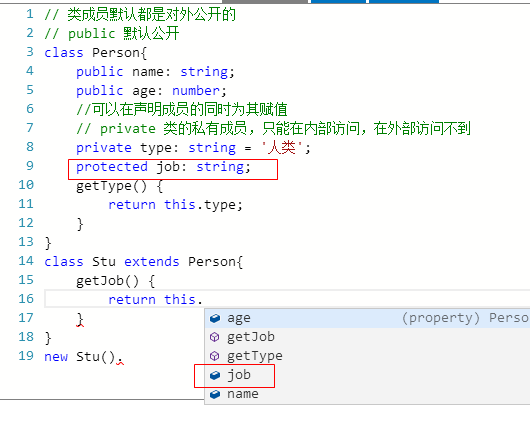Screen dimensions: 530x433
Task: Click the '(property) Perso' detail text
Action: (x=465, y=318)
